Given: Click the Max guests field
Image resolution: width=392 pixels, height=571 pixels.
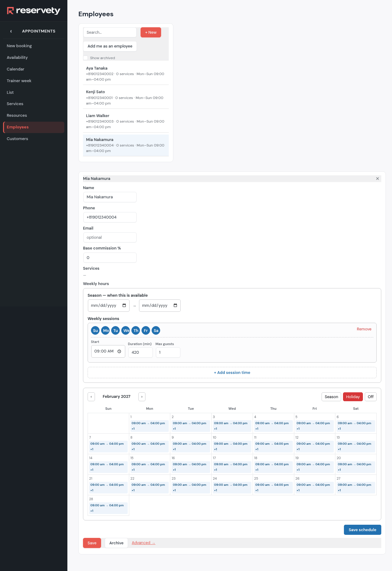Looking at the screenshot, I should click(168, 352).
